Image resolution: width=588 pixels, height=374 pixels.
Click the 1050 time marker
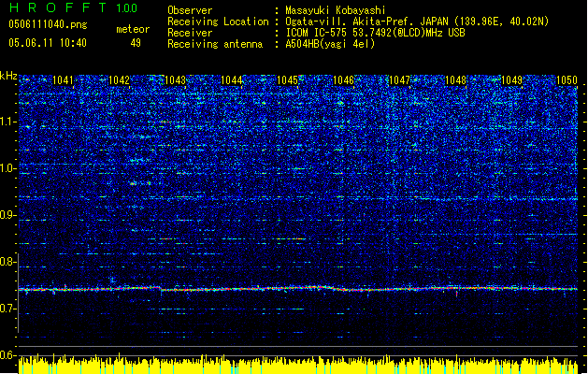tap(566, 80)
